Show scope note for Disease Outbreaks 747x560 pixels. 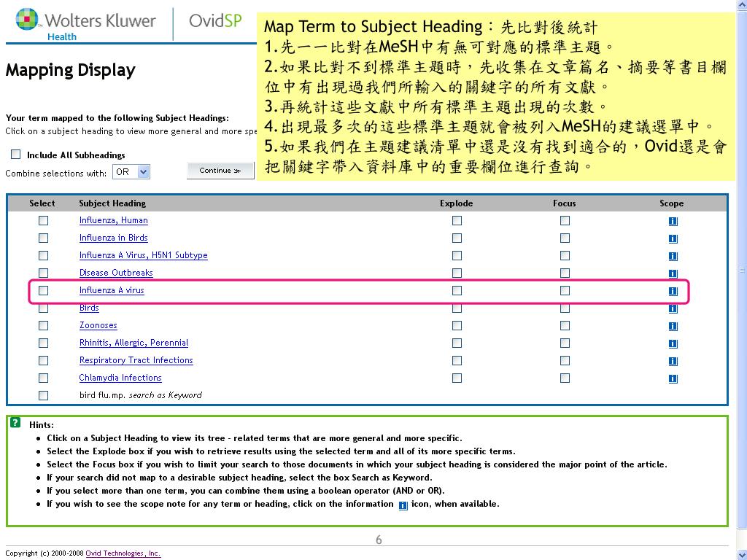point(673,273)
